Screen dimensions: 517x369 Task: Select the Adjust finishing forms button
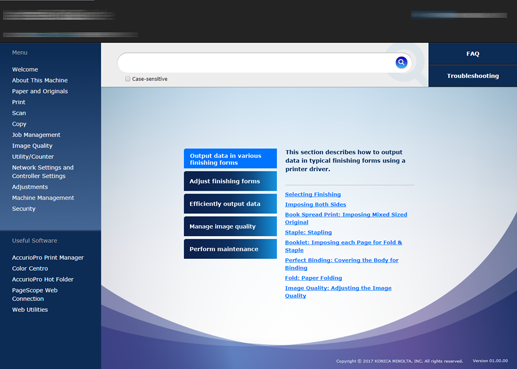[x=230, y=181]
